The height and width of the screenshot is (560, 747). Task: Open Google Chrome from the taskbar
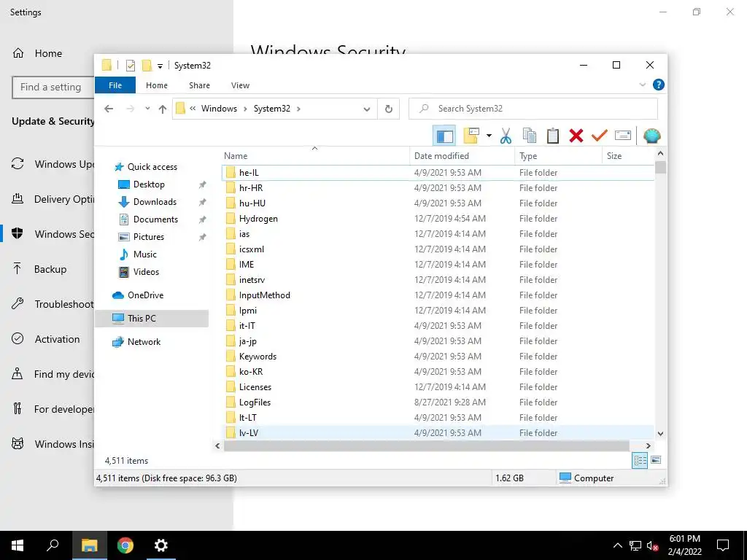[x=125, y=545]
